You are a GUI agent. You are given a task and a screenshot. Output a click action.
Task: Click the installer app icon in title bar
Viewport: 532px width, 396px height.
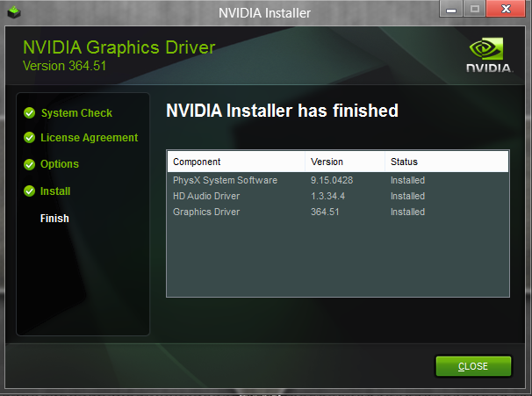14,12
